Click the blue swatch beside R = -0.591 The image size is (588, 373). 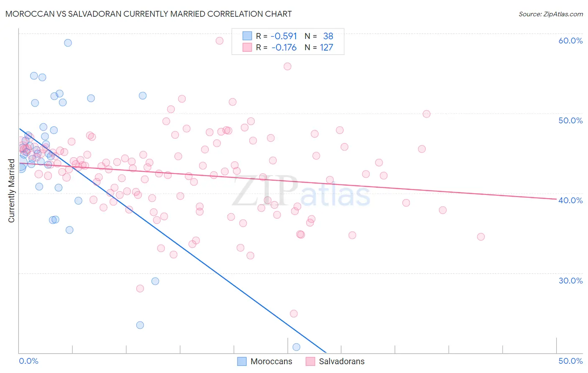click(x=247, y=36)
